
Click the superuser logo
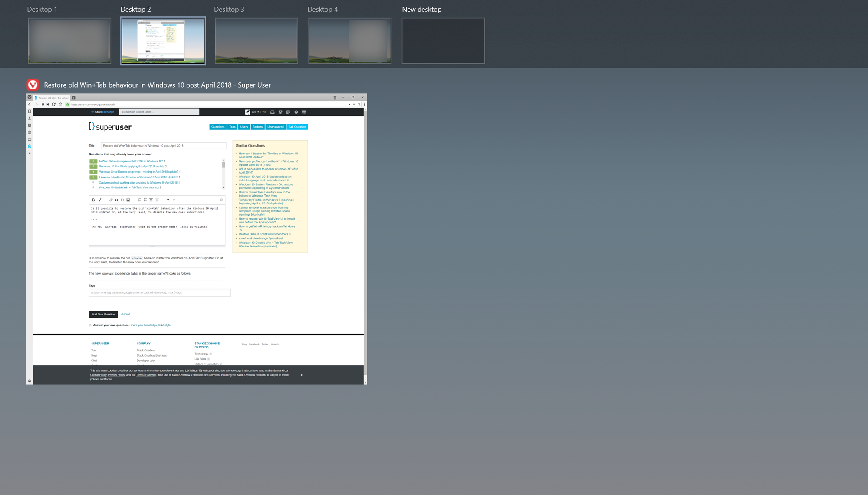tap(110, 127)
